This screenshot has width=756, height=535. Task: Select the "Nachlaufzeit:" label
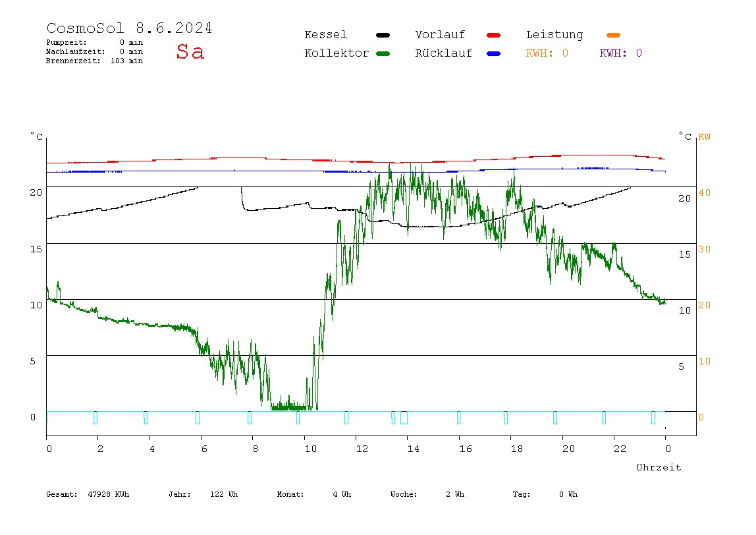click(76, 51)
